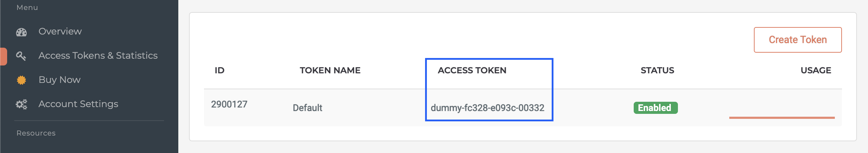Click the Default token name
The height and width of the screenshot is (153, 868).
click(x=307, y=108)
